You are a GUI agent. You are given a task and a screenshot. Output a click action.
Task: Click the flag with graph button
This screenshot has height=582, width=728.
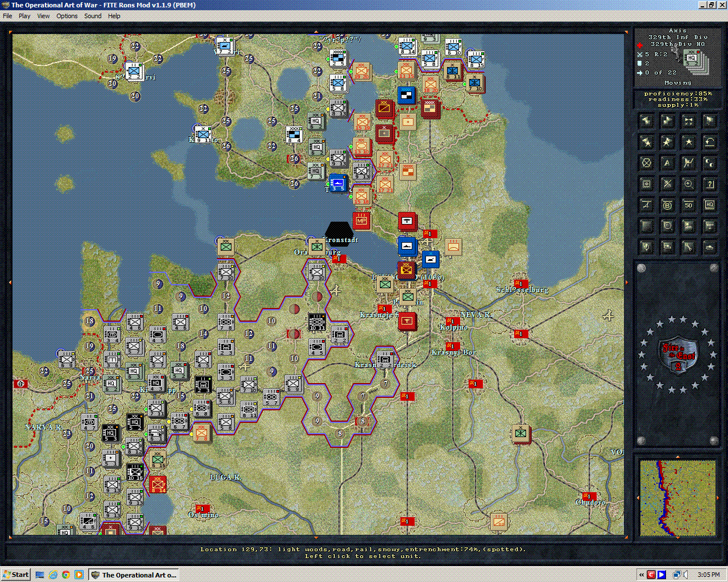(x=688, y=163)
